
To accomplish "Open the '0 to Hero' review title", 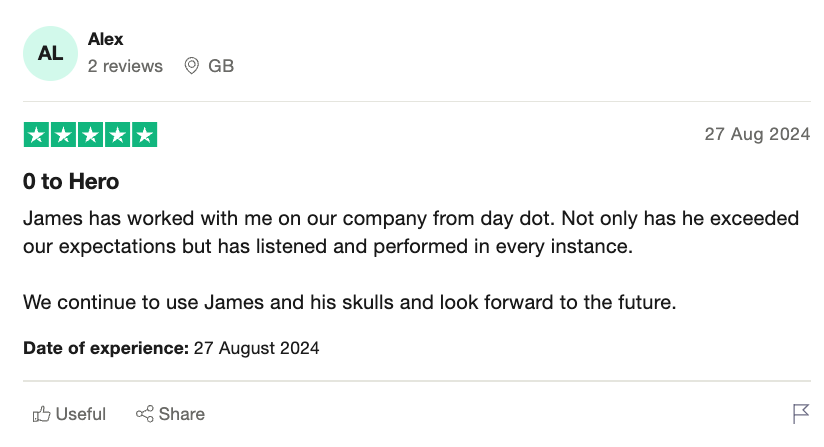I will 71,182.
